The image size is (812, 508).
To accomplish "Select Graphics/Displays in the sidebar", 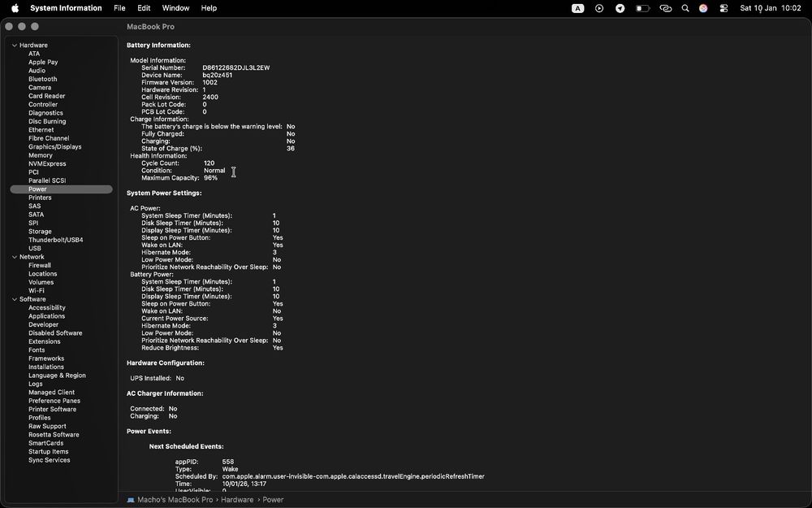I will tap(55, 146).
